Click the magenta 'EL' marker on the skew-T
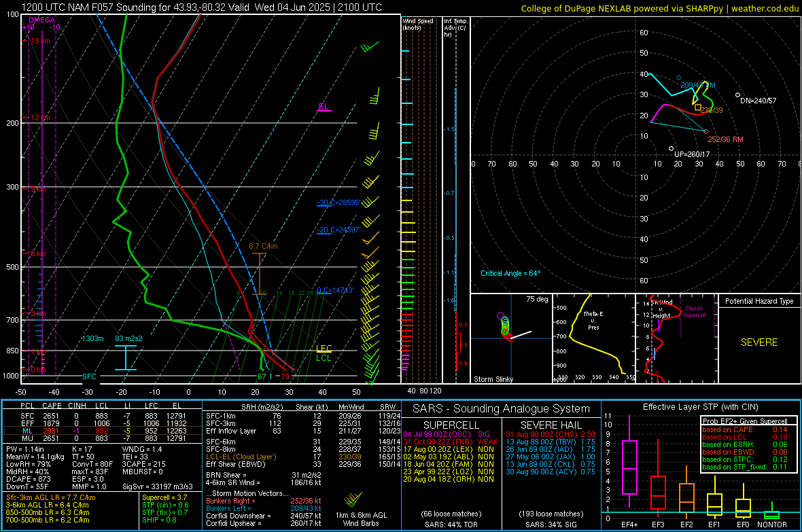 324,107
